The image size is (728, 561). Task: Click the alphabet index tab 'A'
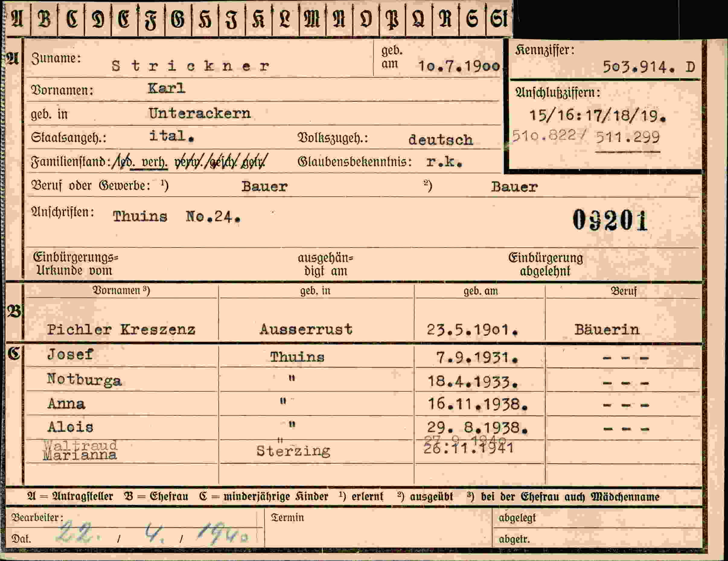pos(17,18)
